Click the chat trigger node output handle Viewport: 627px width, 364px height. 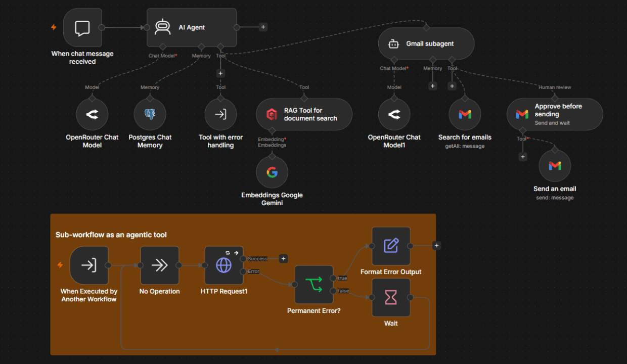[102, 27]
